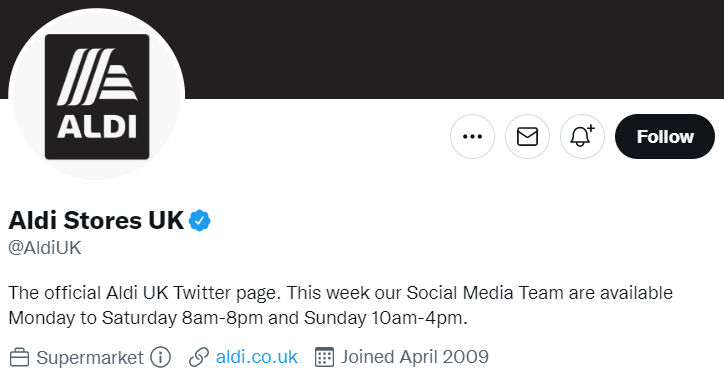Click the briefcase category icon
Image resolution: width=724 pixels, height=383 pixels.
(x=19, y=358)
